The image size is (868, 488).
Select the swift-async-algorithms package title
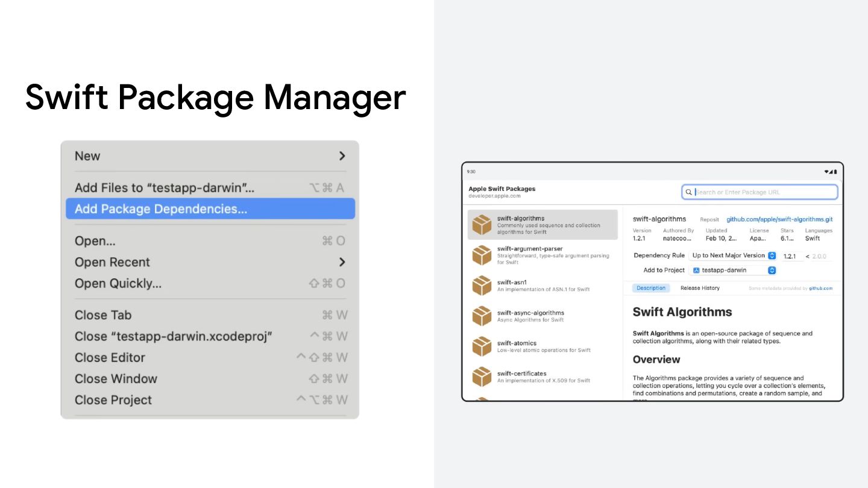coord(530,313)
